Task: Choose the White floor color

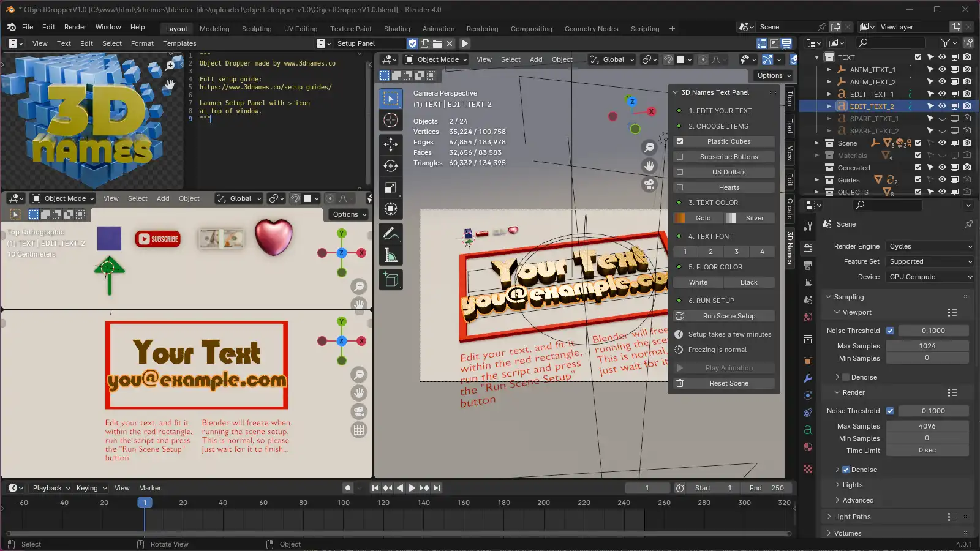Action: pyautogui.click(x=698, y=282)
